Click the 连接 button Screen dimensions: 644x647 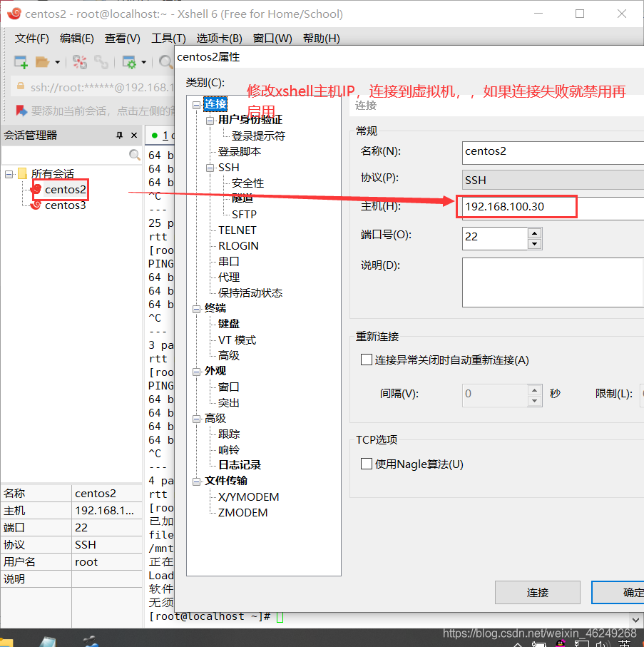pyautogui.click(x=538, y=593)
